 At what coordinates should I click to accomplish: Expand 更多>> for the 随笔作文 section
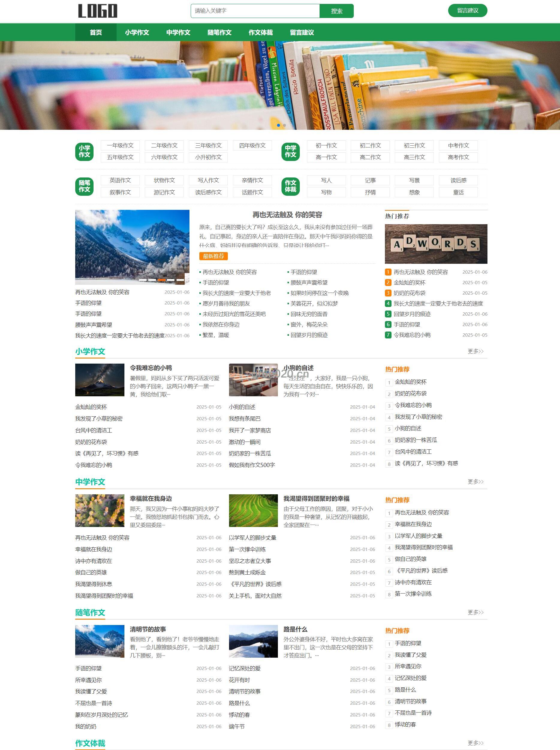[475, 612]
